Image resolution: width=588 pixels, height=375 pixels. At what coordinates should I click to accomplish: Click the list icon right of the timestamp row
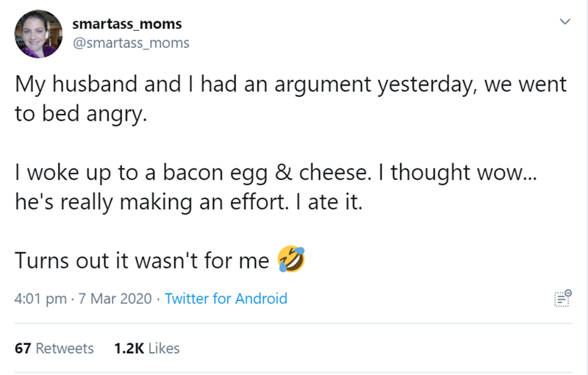pyautogui.click(x=562, y=299)
